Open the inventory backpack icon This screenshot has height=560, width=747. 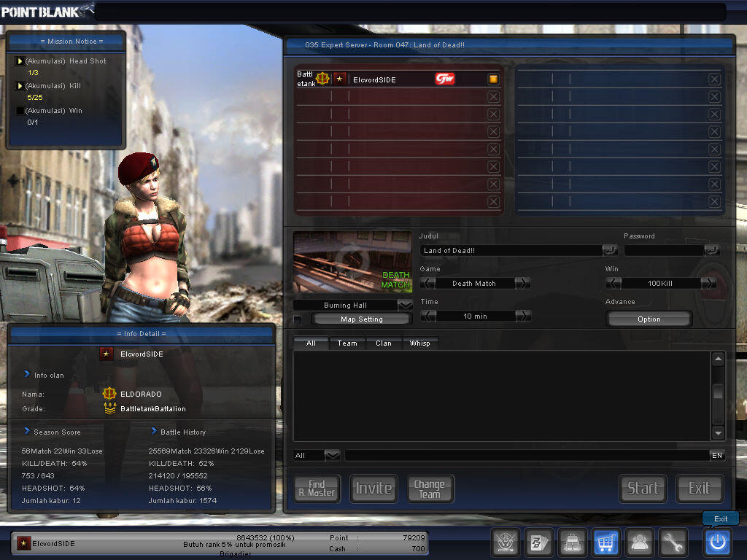572,542
